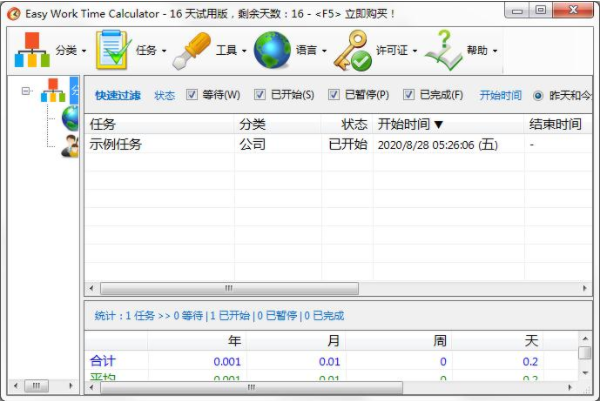Toggle the 已完成(F) checkbox

(x=409, y=95)
